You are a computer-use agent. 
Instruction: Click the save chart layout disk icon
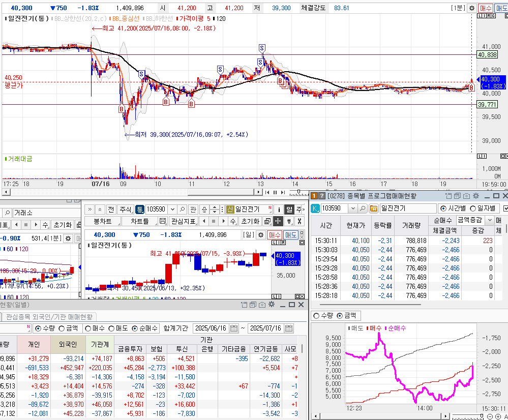click(163, 221)
